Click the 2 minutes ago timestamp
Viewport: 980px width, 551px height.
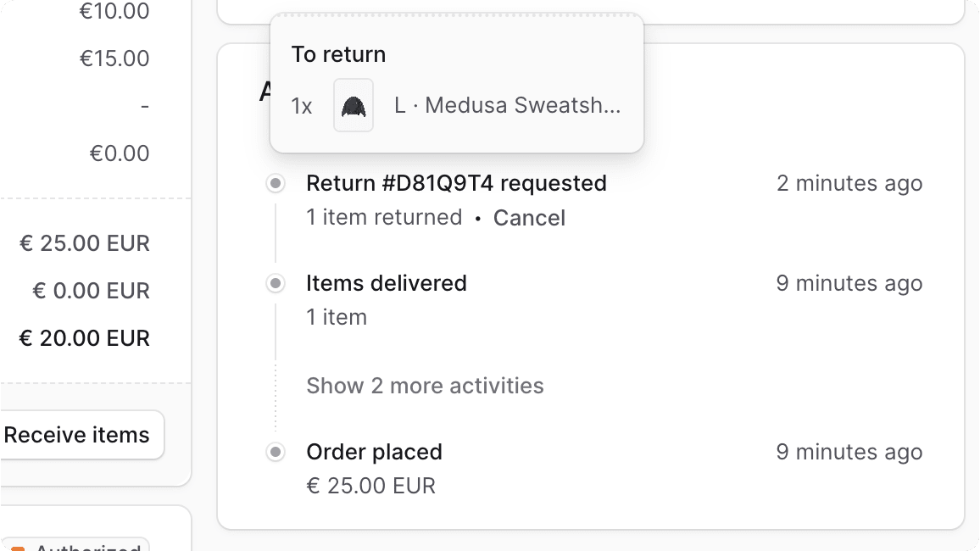tap(849, 183)
